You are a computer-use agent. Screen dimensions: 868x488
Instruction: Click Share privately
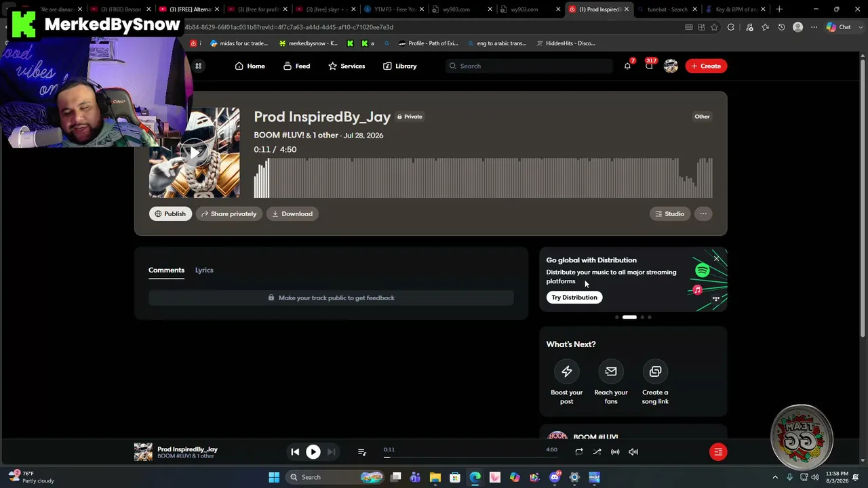click(229, 213)
